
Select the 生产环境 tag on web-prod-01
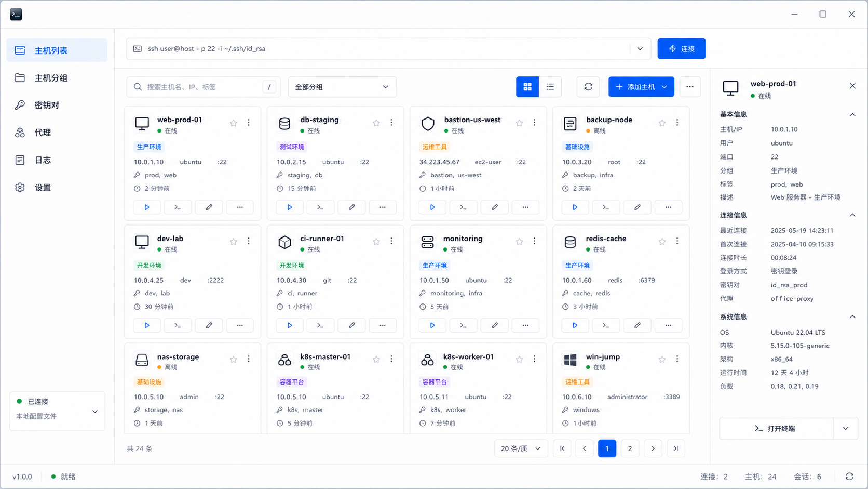pos(149,147)
